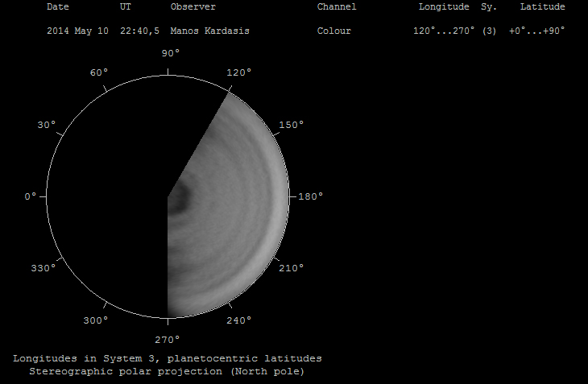The width and height of the screenshot is (588, 384).
Task: Click the caption 'Stereographic polar projection (North pole)'
Action: point(167,371)
